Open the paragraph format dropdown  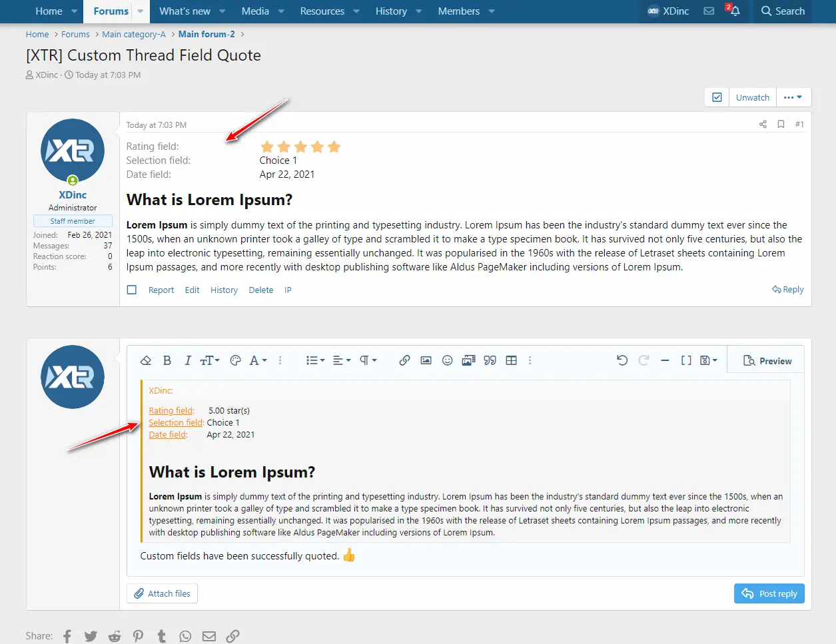click(368, 360)
